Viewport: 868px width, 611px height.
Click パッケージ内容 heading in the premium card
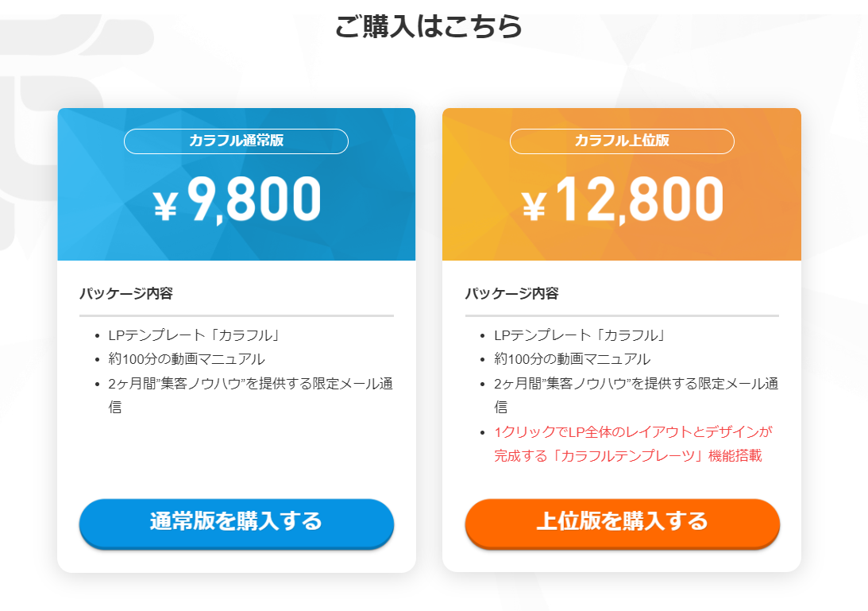(512, 293)
